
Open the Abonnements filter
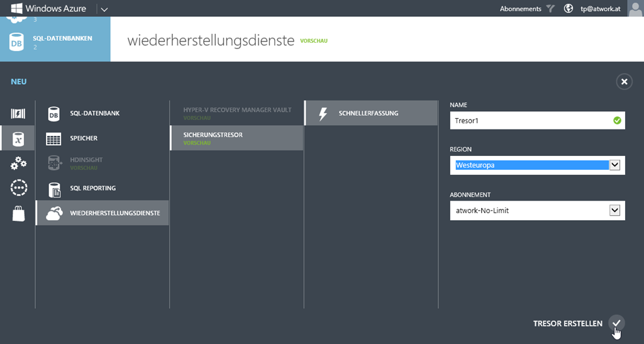(x=520, y=9)
